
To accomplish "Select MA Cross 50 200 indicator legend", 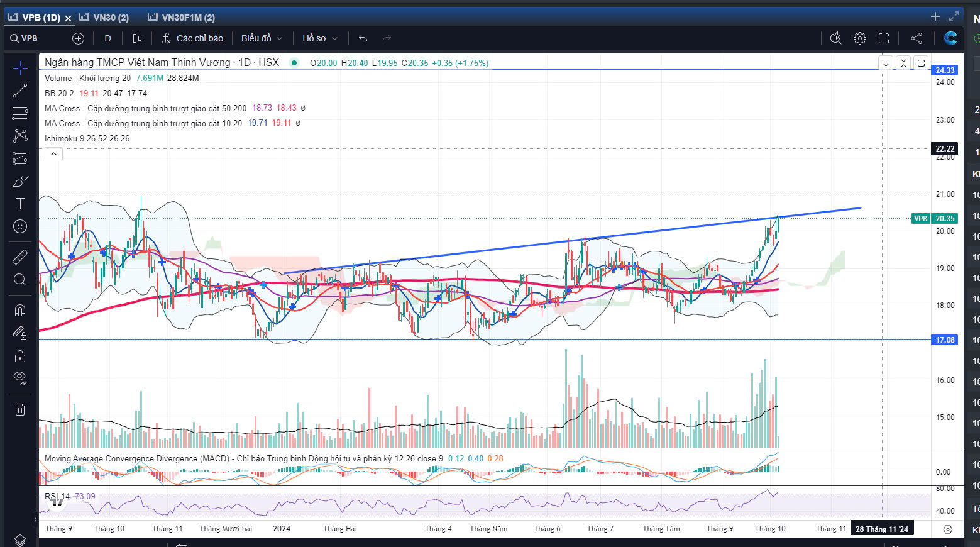I will 145,108.
